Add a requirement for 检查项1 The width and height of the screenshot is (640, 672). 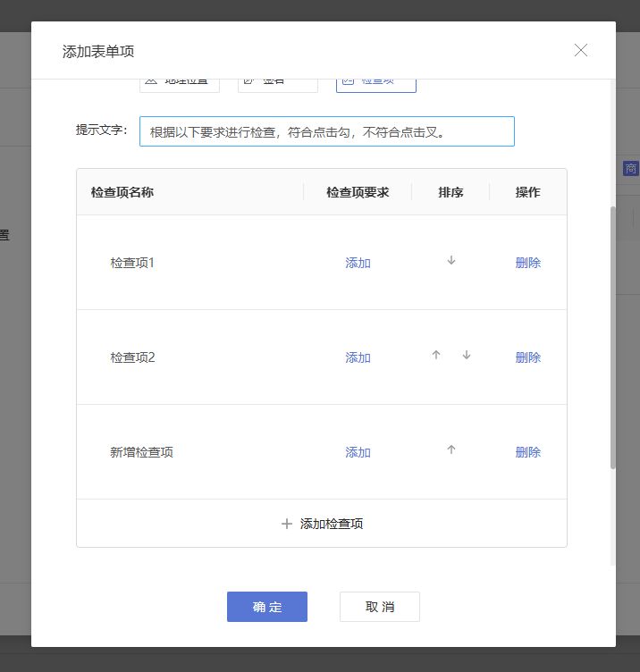pyautogui.click(x=358, y=263)
